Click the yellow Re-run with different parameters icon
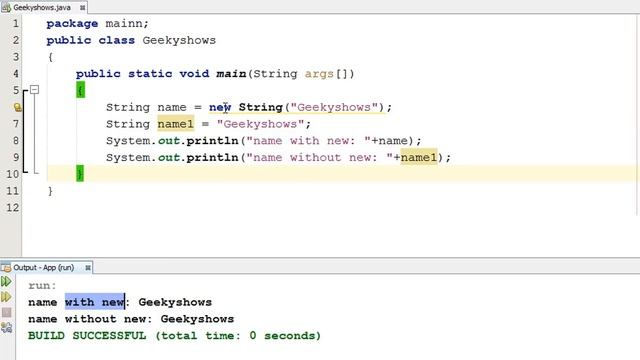 (6, 297)
